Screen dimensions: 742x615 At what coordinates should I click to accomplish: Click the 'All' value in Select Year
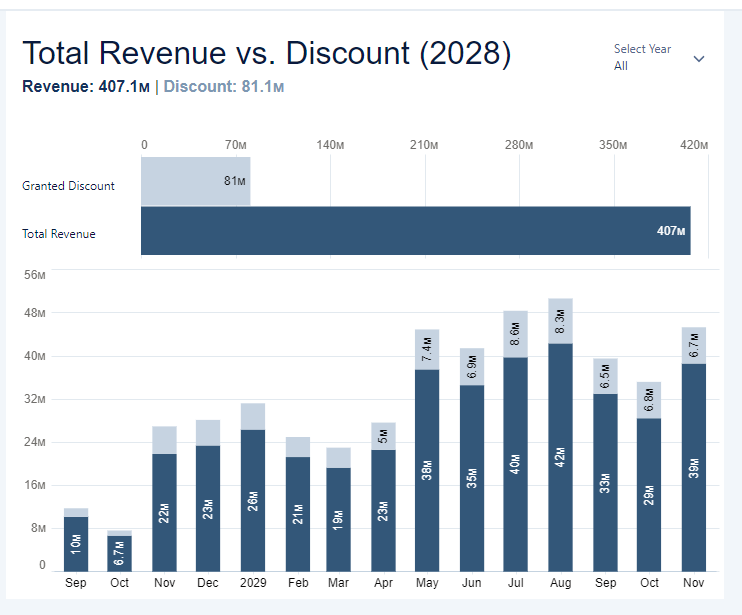pos(621,66)
